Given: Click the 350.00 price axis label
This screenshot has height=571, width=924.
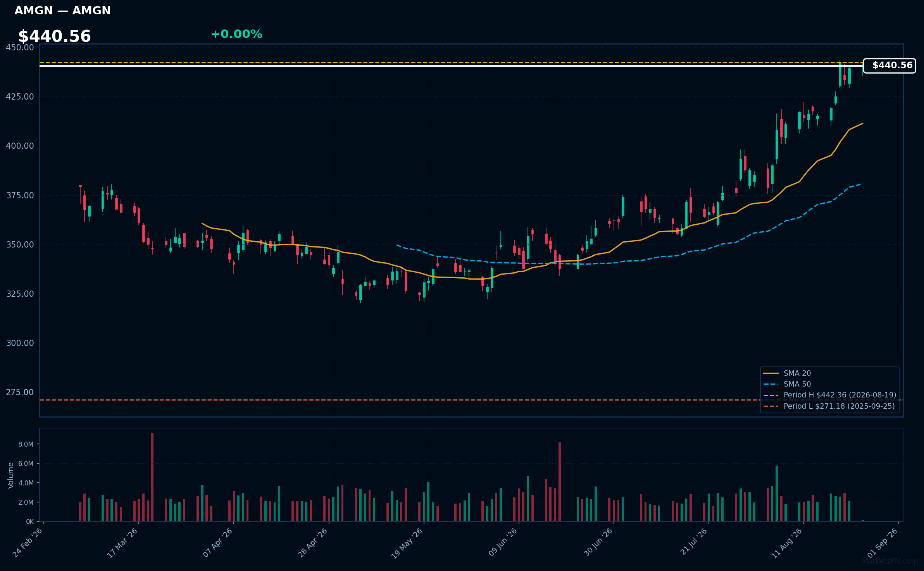Looking at the screenshot, I should (20, 245).
